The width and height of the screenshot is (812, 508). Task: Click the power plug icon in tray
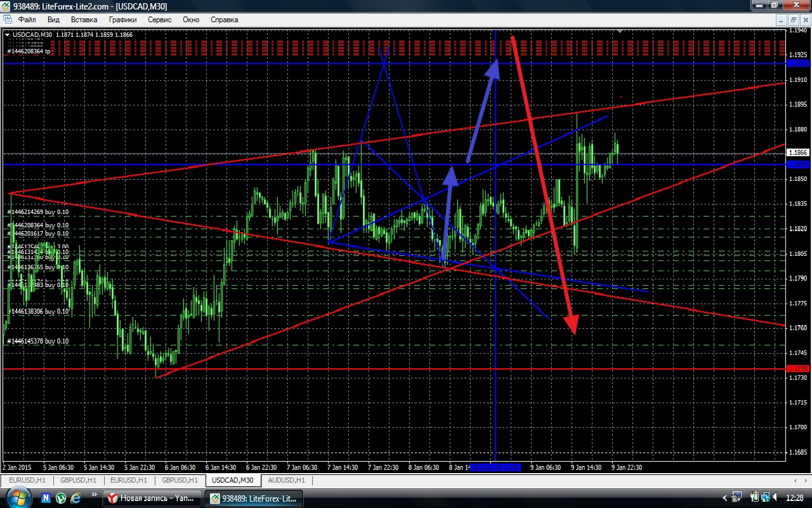coord(755,497)
